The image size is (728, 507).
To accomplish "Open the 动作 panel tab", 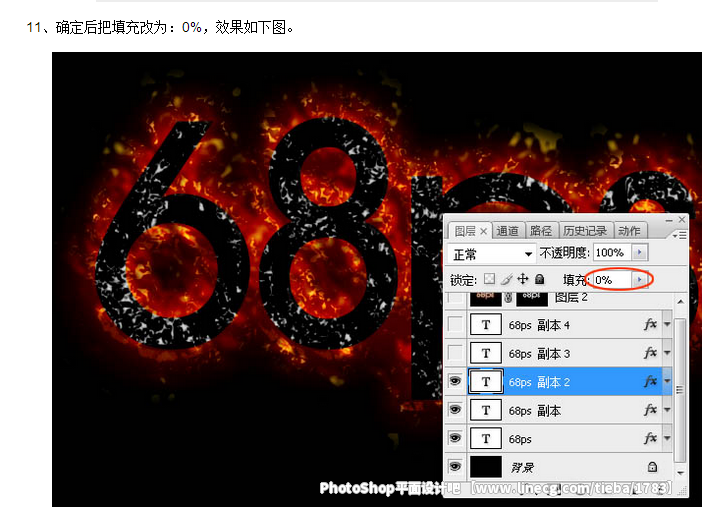I will coord(629,231).
